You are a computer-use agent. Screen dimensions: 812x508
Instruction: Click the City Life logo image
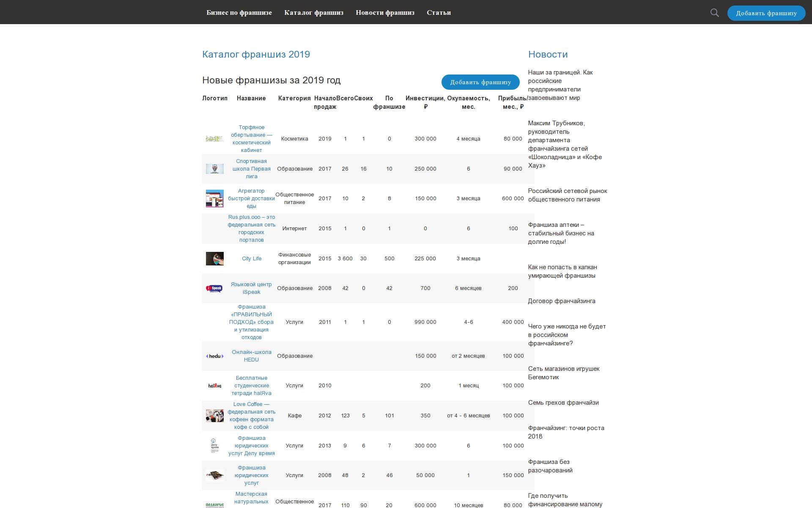(x=215, y=259)
